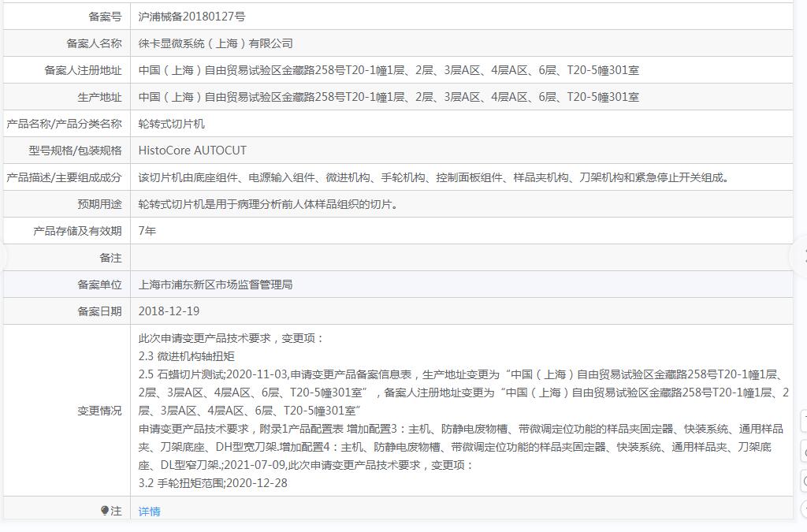Select filing authority 上海市浦东新区市场监督管理局
Image resolution: width=807 pixels, height=532 pixels.
pyautogui.click(x=215, y=285)
